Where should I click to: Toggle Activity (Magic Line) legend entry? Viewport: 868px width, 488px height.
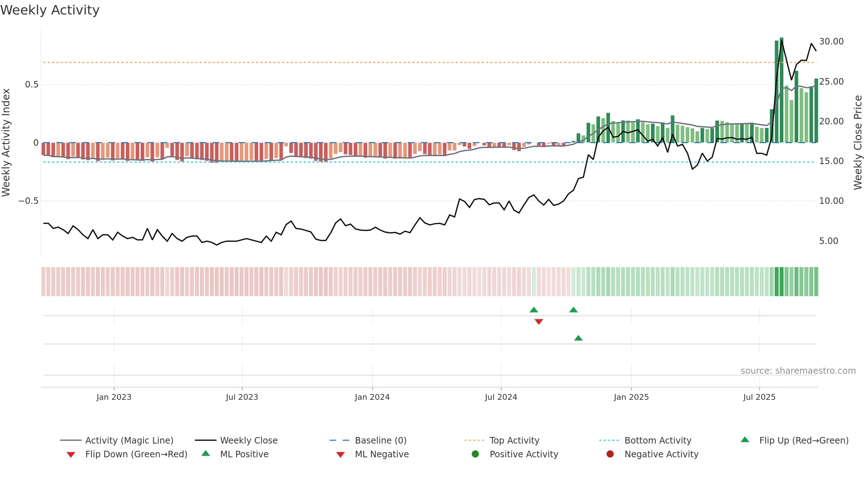117,440
